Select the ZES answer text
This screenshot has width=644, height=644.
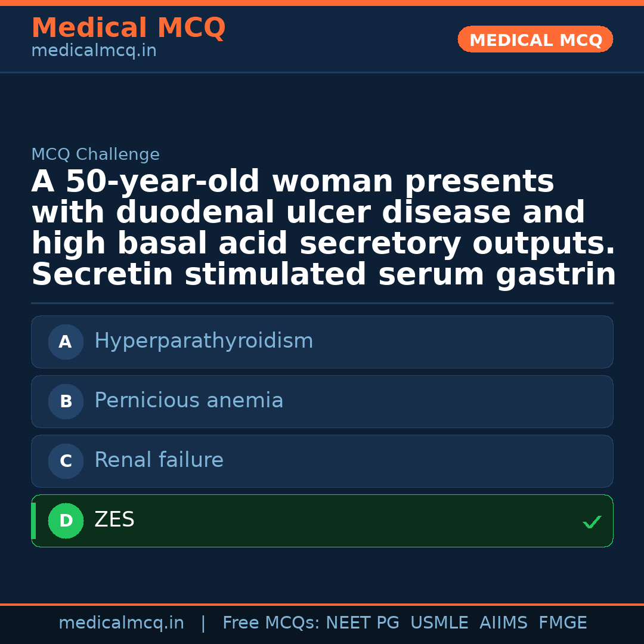pyautogui.click(x=114, y=520)
